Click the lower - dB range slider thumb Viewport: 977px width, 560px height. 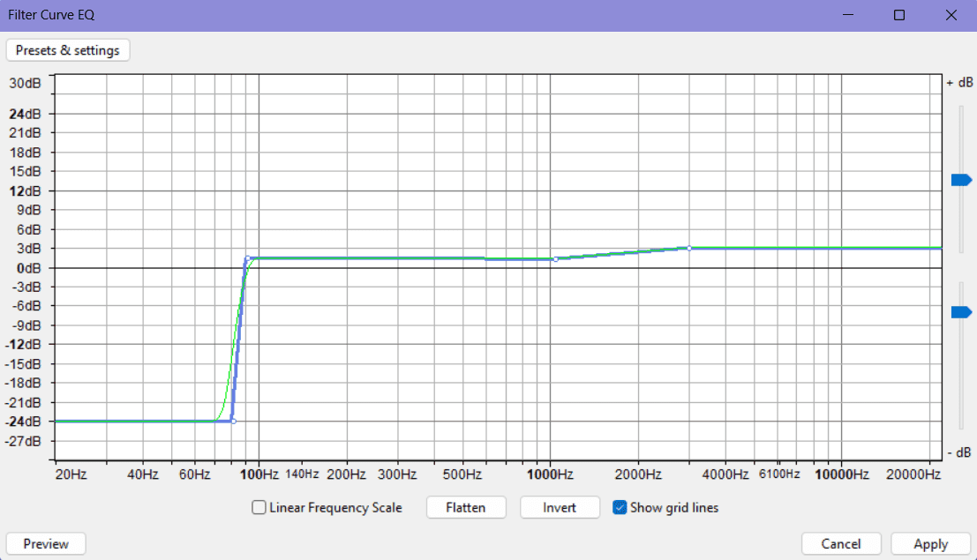click(961, 312)
